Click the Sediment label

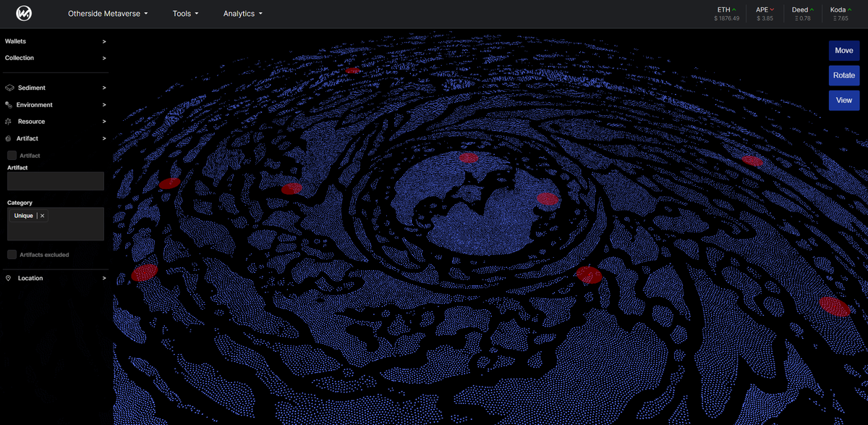(x=32, y=88)
